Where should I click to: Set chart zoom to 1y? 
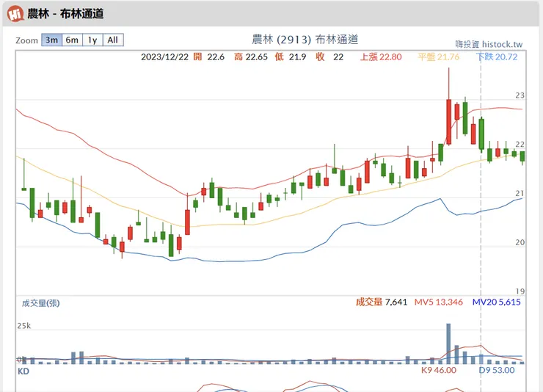coord(92,40)
